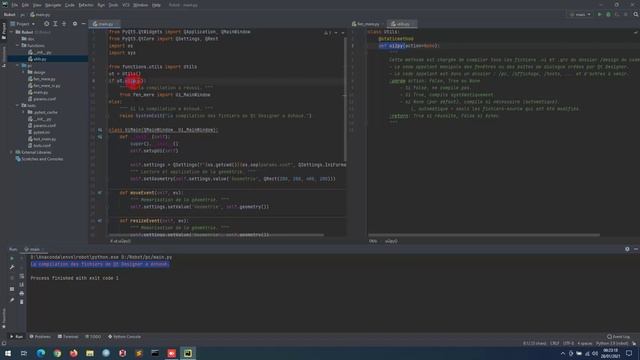Hide the Run panel with minus icon

[636, 249]
